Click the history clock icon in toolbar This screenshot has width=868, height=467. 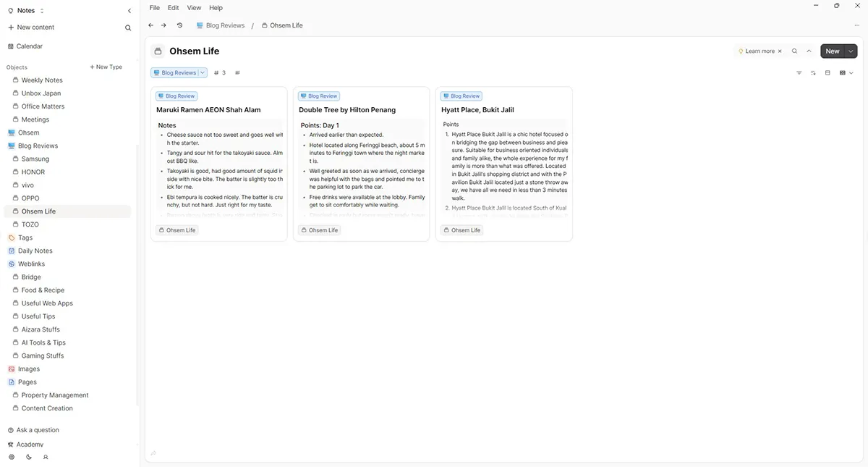[x=179, y=25]
